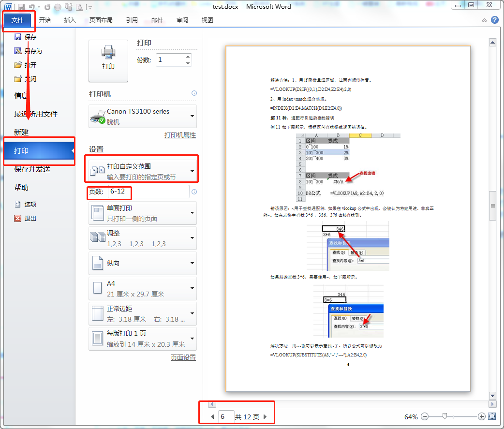Open the 正常边距 margins dropdown

pos(192,313)
